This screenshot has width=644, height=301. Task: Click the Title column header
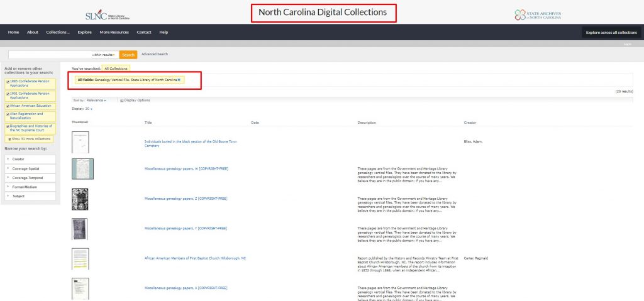148,123
